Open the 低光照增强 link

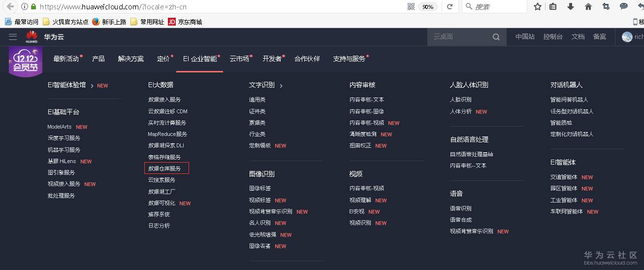pyautogui.click(x=262, y=235)
